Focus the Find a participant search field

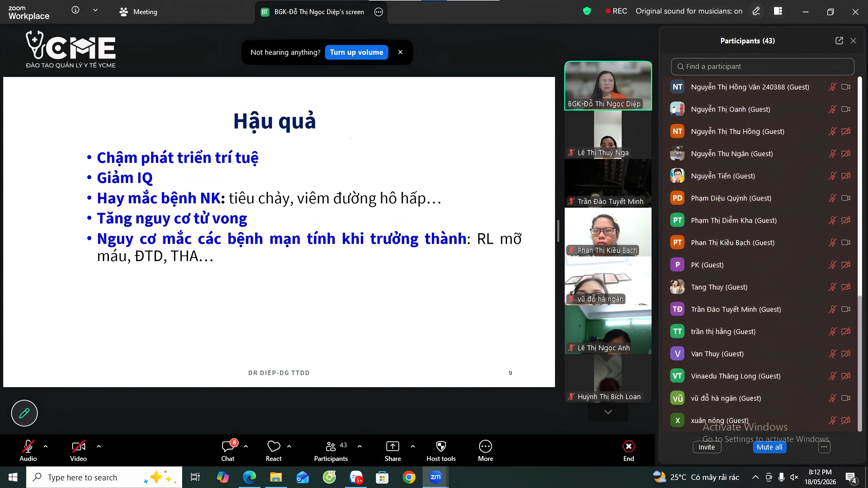pyautogui.click(x=762, y=66)
